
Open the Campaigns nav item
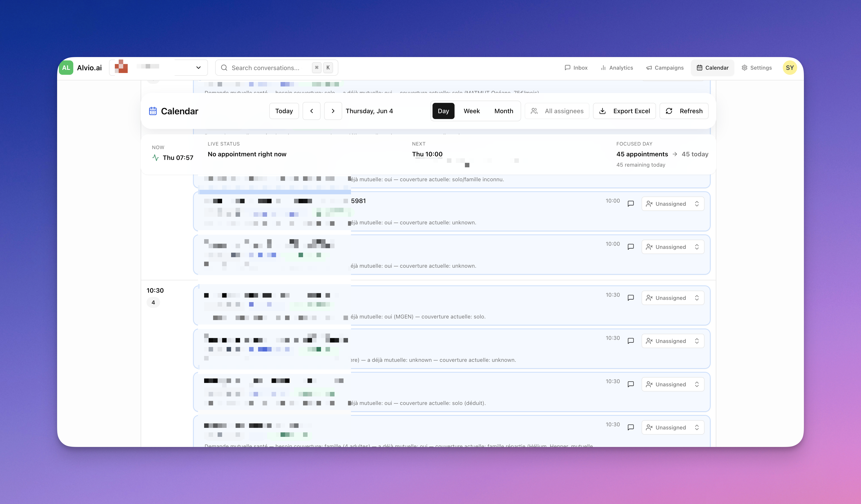point(665,68)
